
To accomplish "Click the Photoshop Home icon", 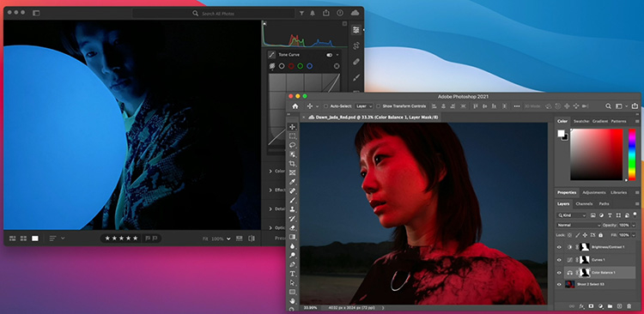I will point(295,106).
